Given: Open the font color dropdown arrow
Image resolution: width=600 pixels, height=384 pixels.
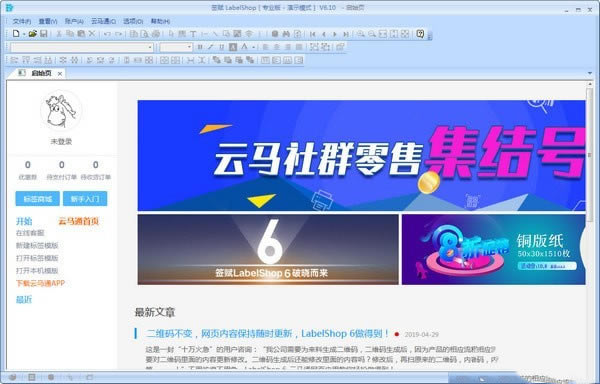Looking at the screenshot, I should [x=253, y=47].
